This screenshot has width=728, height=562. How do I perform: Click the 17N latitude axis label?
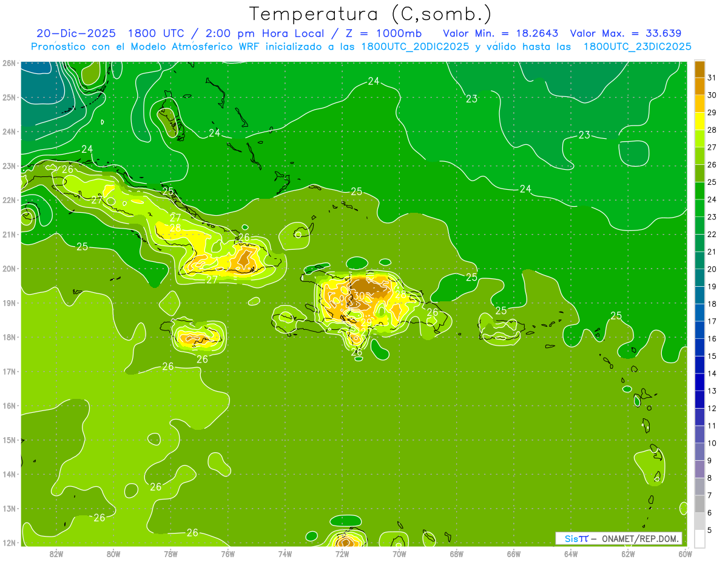pyautogui.click(x=9, y=371)
